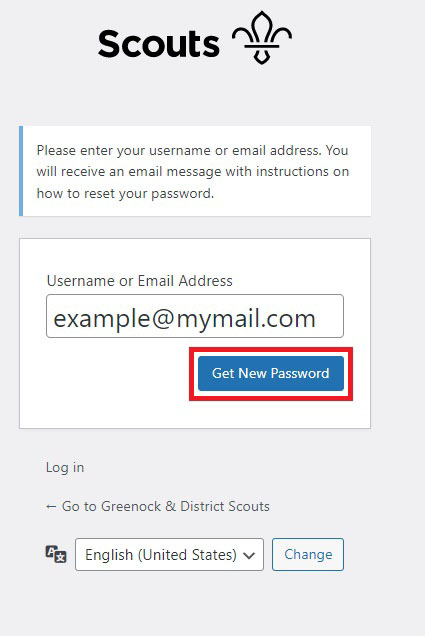Click the left arrow before Go to Greenock

coord(51,506)
